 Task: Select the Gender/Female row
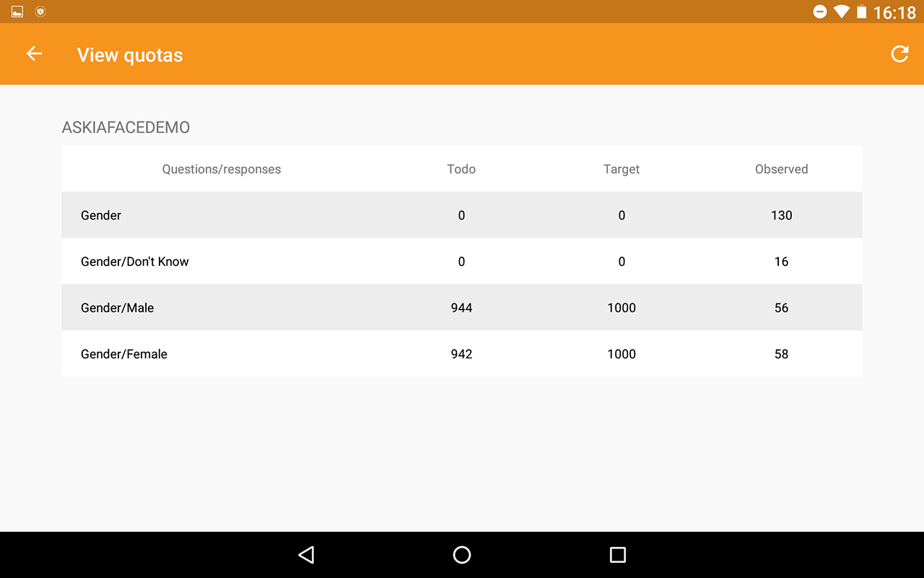pyautogui.click(x=462, y=354)
